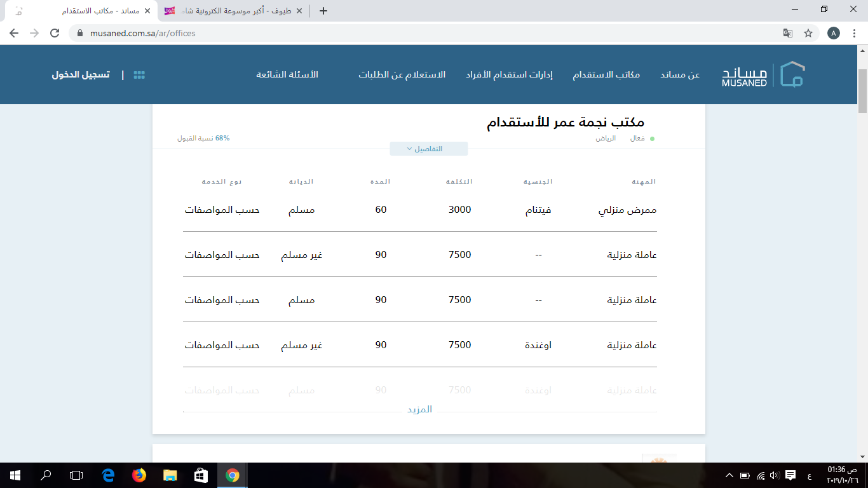Open الاستعلام عن الطلبات link
868x488 pixels.
(x=402, y=75)
